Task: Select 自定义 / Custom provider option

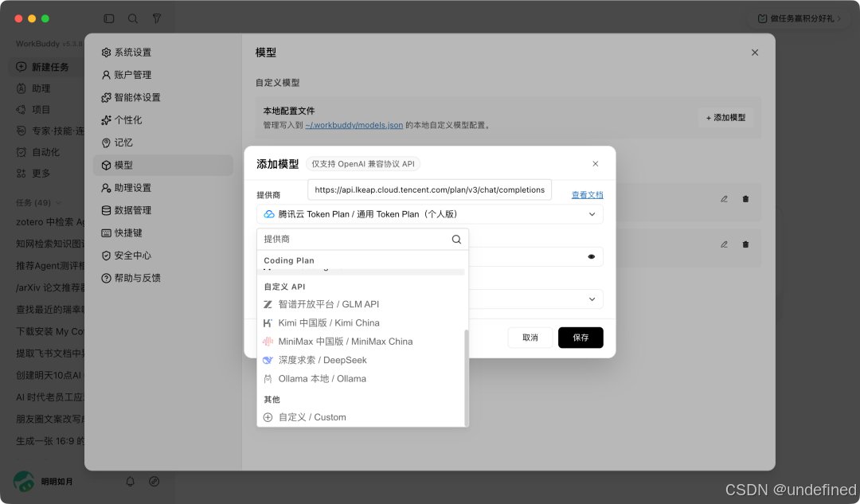Action: (x=362, y=417)
